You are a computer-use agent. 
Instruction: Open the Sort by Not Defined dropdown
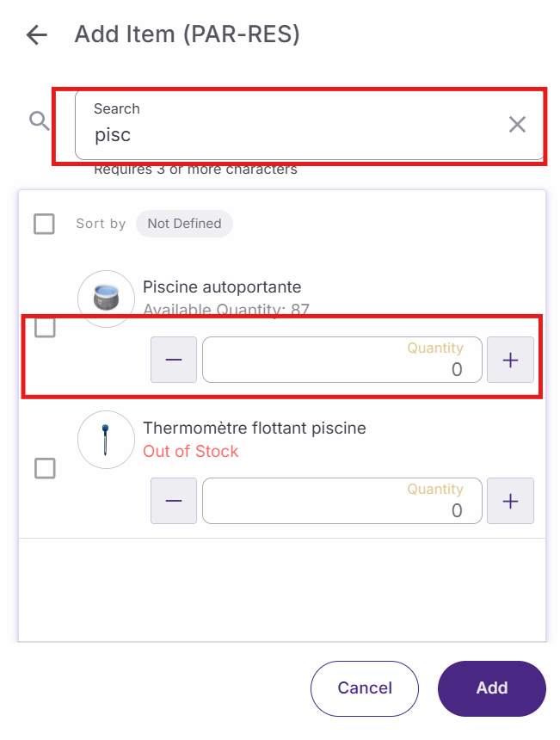184,224
